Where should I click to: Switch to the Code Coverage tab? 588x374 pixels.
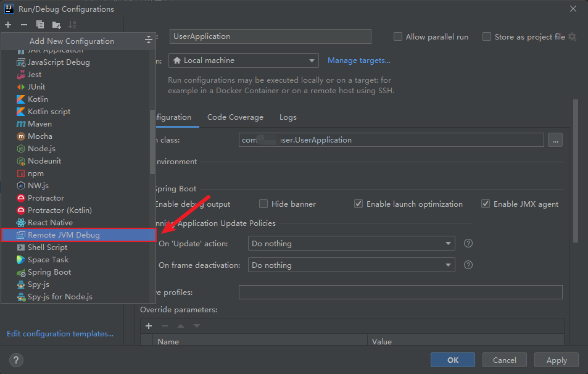(235, 117)
